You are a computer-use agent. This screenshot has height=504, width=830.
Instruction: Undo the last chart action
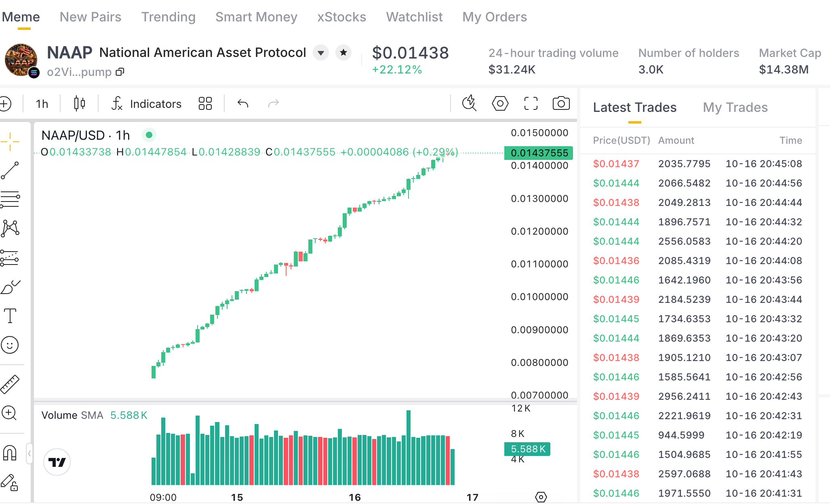tap(243, 104)
